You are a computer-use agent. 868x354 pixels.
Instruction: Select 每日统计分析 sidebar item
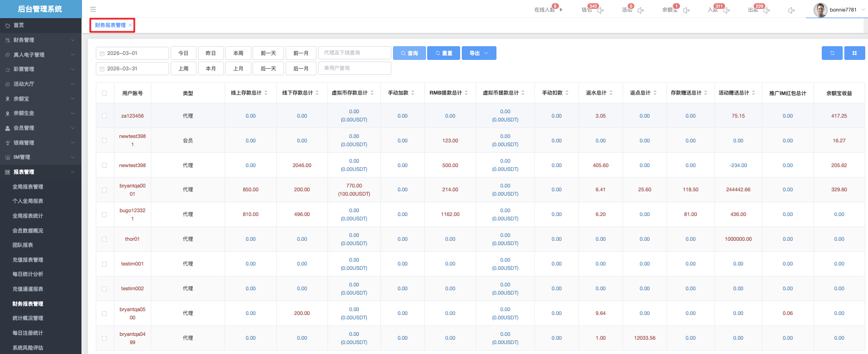(28, 274)
